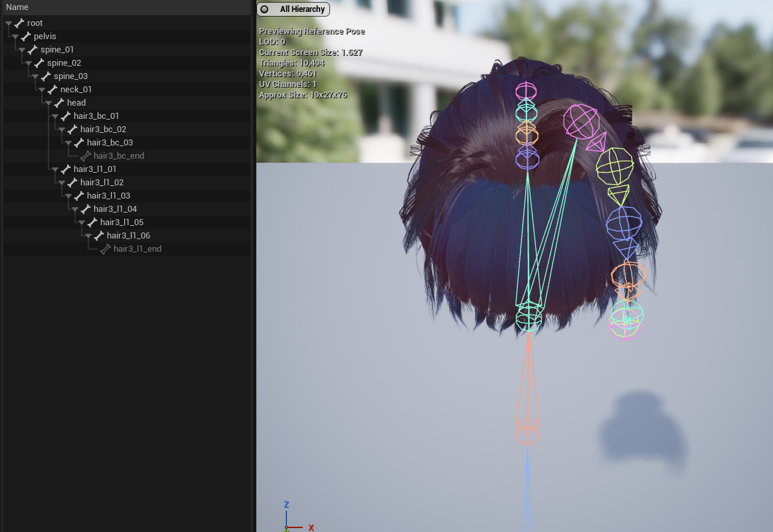The width and height of the screenshot is (773, 532).
Task: Select the spine_02 bone name
Action: click(x=64, y=63)
